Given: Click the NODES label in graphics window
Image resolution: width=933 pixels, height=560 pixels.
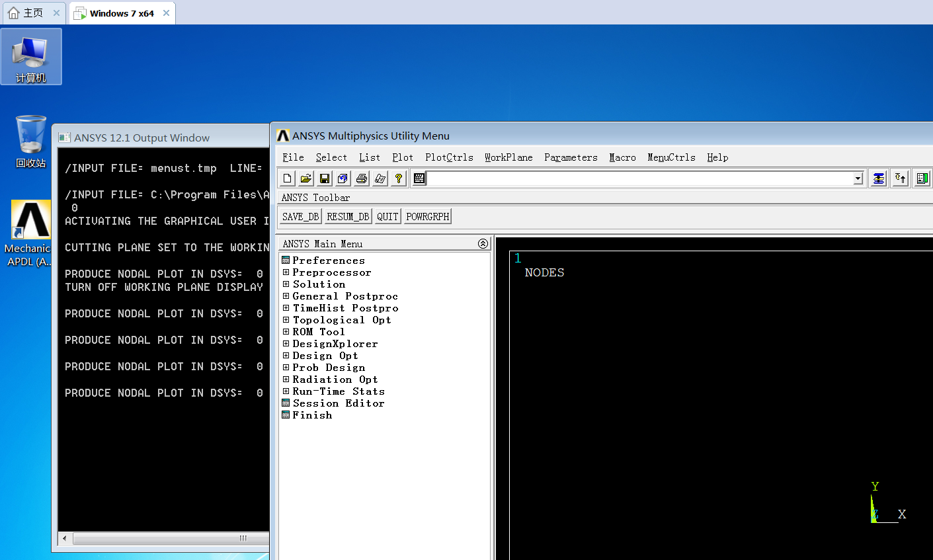Looking at the screenshot, I should point(544,272).
